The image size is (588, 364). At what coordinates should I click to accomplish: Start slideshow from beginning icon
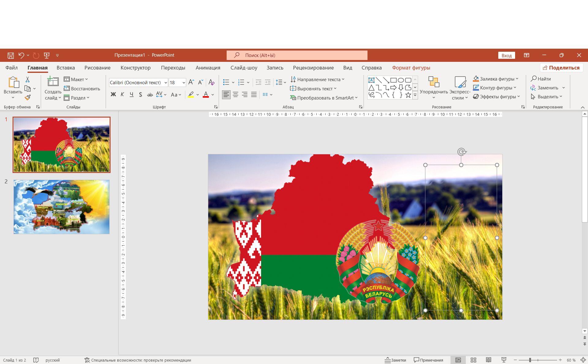point(47,55)
